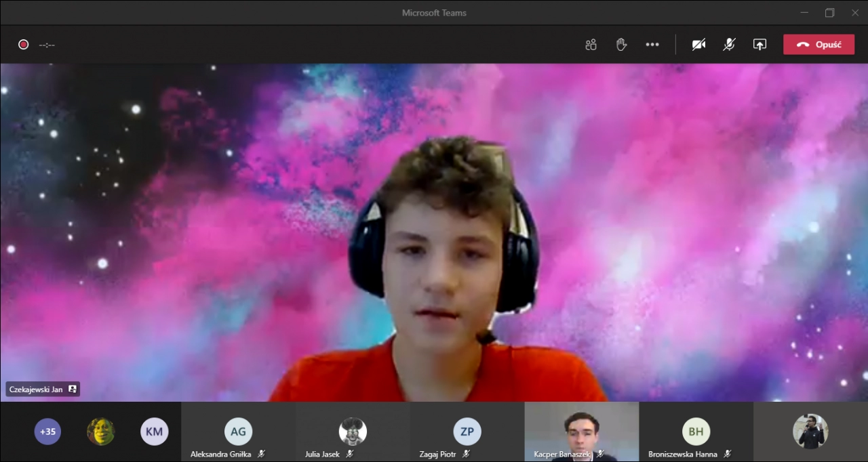The width and height of the screenshot is (868, 462).
Task: Select the Shrek avatar participant
Action: point(101,432)
